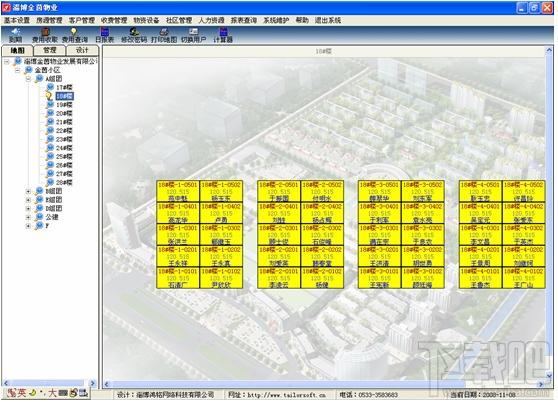Click the 修改密码 change password icon

(134, 36)
